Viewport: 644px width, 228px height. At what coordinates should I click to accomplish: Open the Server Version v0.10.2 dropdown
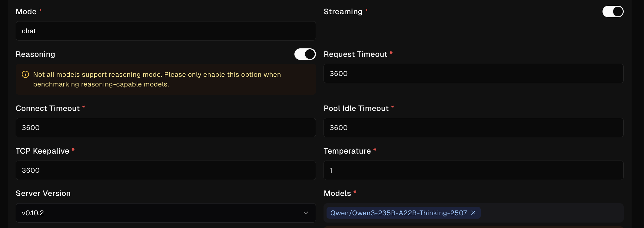(165, 213)
